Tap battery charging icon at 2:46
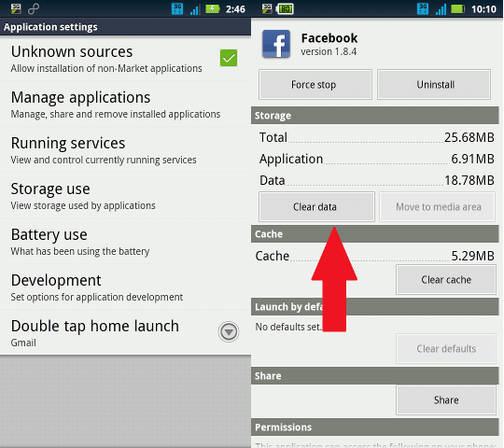 point(213,8)
